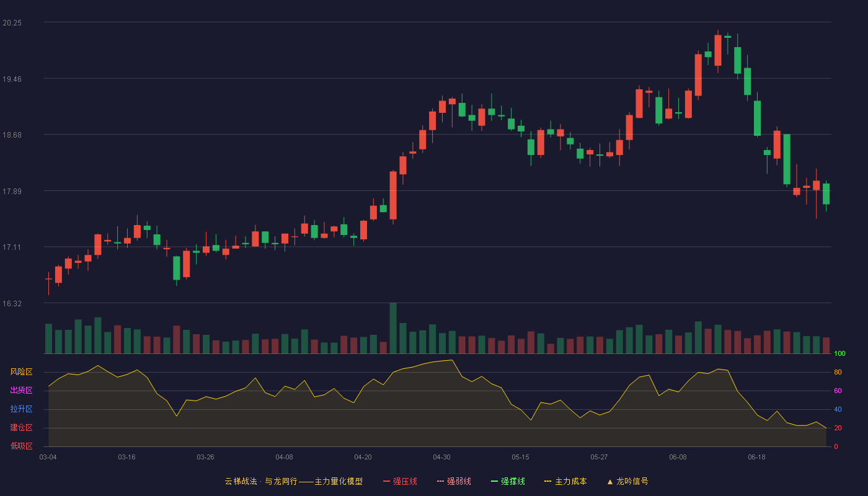Select the 低吸区 zone label
Image resolution: width=868 pixels, height=496 pixels.
click(21, 446)
